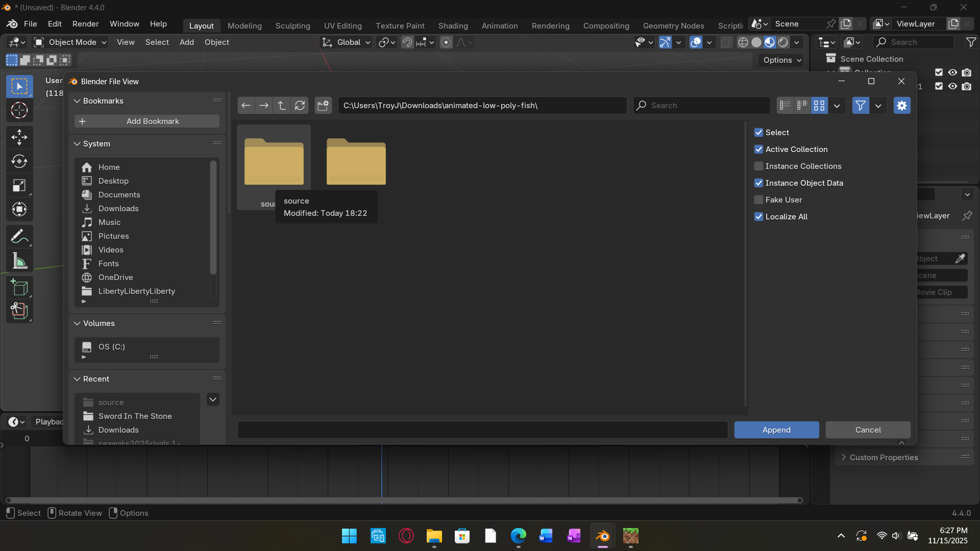
Task: Switch to thumbnail display mode icon
Action: pyautogui.click(x=819, y=106)
